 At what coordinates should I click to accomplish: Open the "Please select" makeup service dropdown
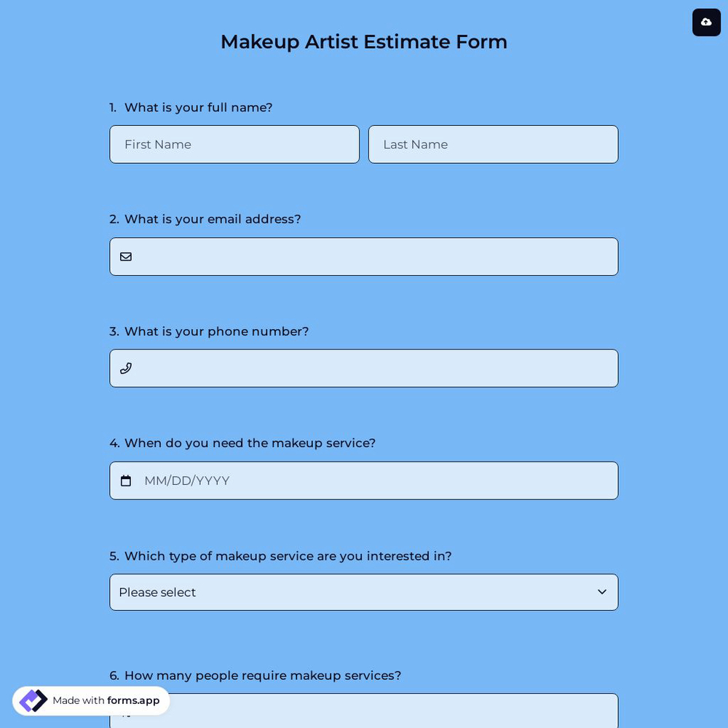pyautogui.click(x=364, y=592)
